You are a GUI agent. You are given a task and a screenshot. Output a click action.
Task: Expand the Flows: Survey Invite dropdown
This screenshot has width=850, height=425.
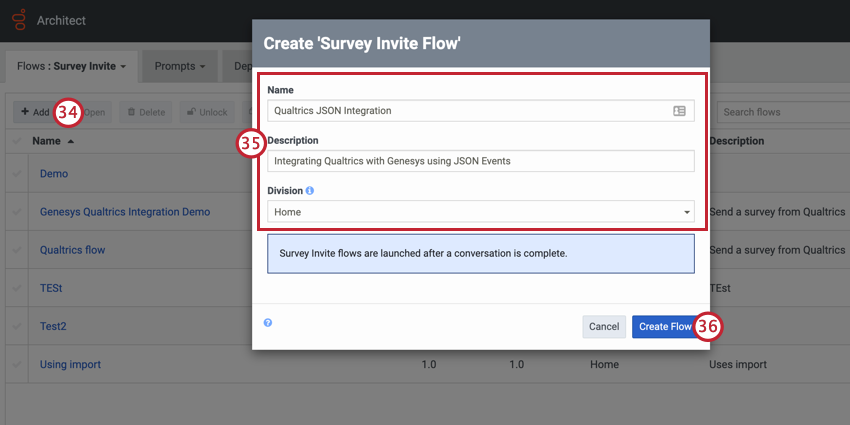click(x=72, y=67)
